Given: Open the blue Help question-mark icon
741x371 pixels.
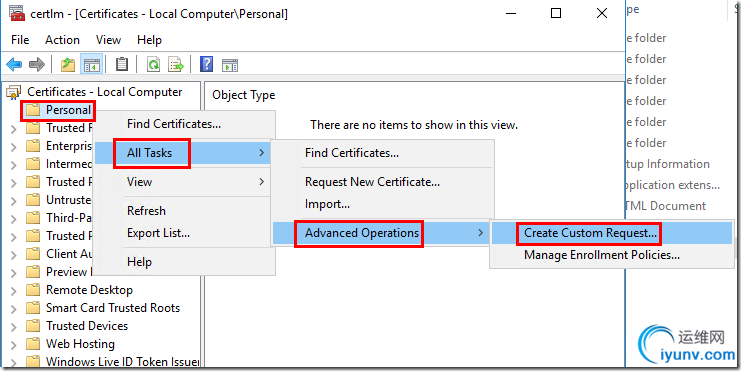Looking at the screenshot, I should [207, 64].
